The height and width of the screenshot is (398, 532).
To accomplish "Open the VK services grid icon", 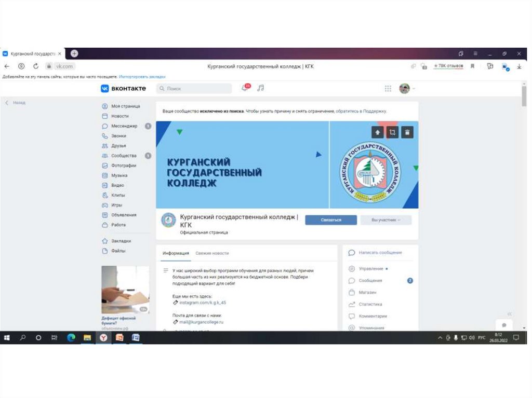I will [x=388, y=89].
